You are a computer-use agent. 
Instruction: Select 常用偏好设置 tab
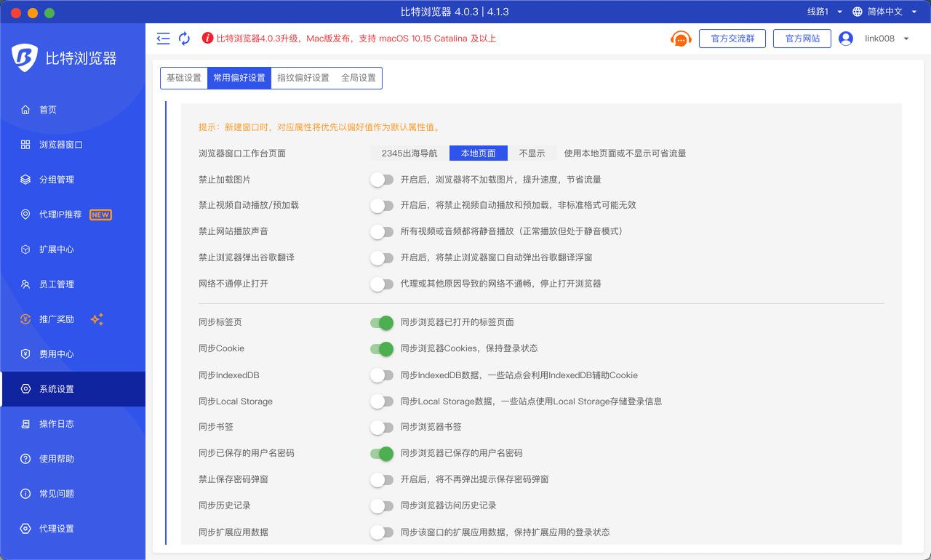click(x=239, y=78)
